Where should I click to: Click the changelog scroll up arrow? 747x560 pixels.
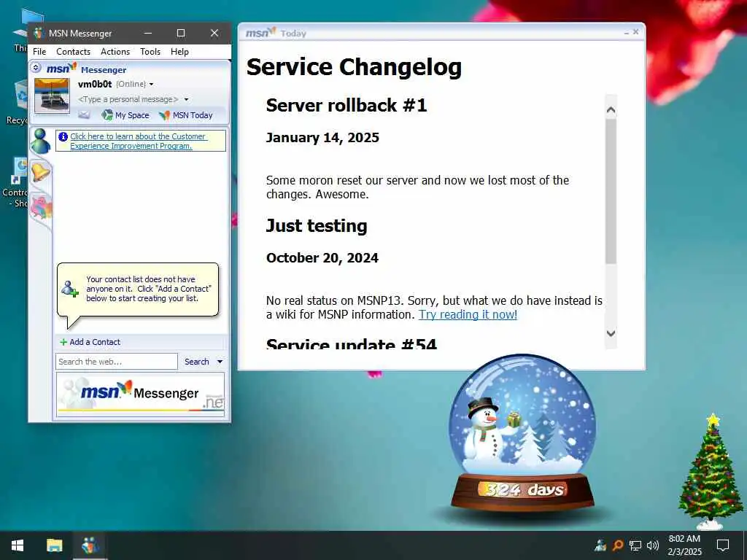(611, 109)
